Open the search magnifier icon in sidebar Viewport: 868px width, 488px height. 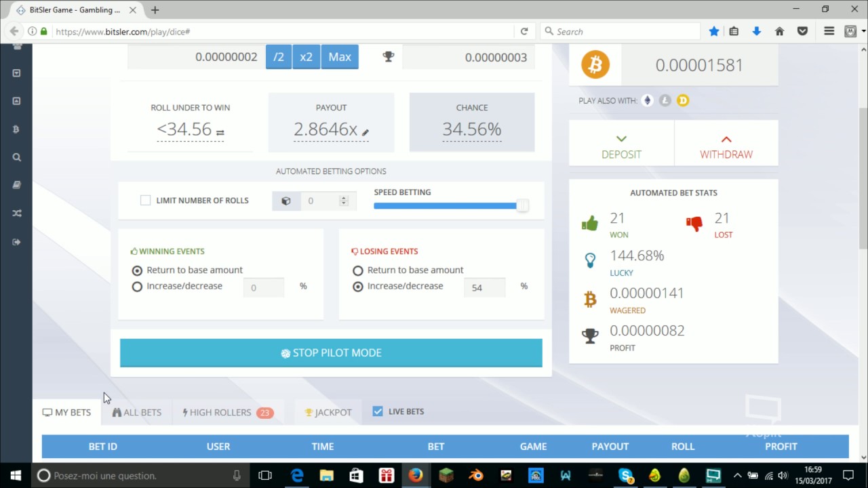[x=16, y=157]
